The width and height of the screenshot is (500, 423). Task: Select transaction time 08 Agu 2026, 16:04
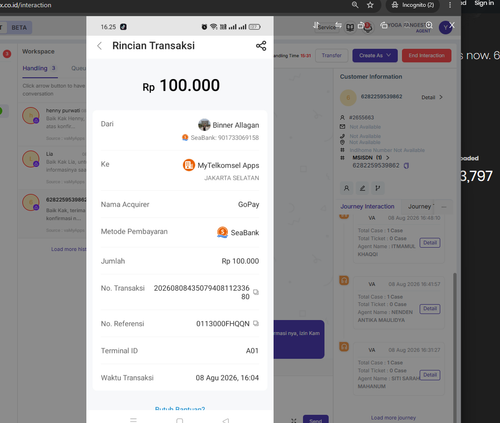[x=227, y=378]
